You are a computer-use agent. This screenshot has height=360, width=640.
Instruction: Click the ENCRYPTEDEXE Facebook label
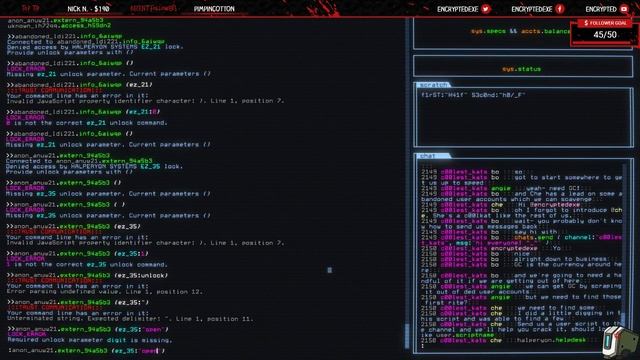[x=531, y=9]
